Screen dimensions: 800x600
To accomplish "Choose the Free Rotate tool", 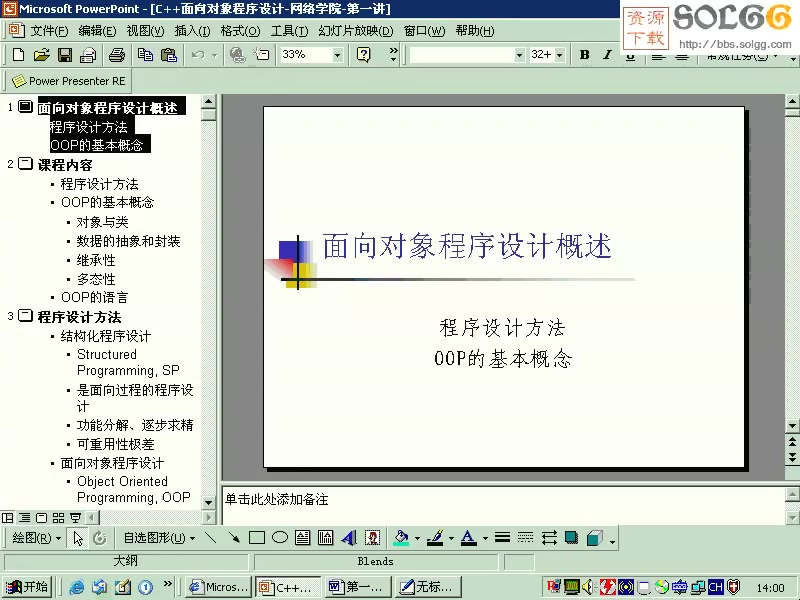I will 100,538.
